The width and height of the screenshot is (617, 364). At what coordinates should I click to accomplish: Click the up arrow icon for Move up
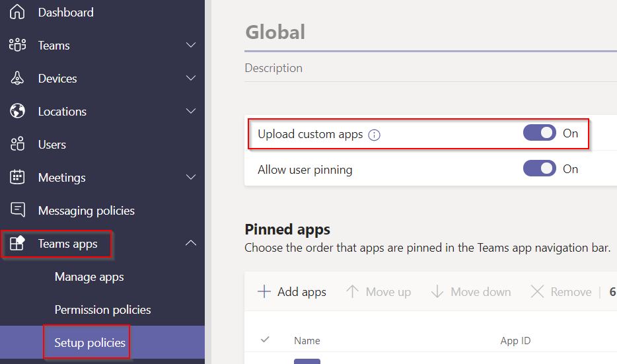tap(352, 291)
